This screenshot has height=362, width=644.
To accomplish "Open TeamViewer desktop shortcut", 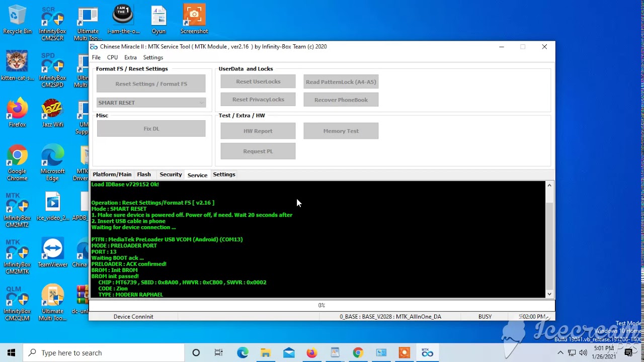I will 52,253.
